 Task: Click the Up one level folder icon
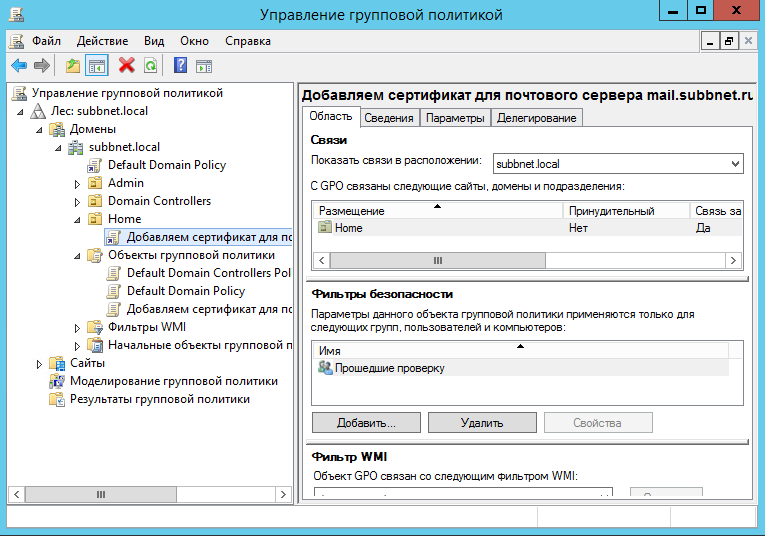(73, 66)
